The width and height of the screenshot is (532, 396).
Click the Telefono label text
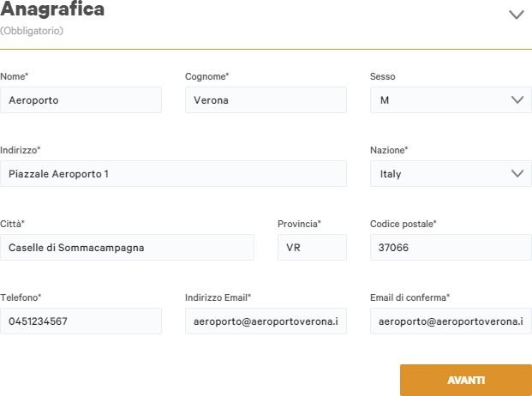21,297
